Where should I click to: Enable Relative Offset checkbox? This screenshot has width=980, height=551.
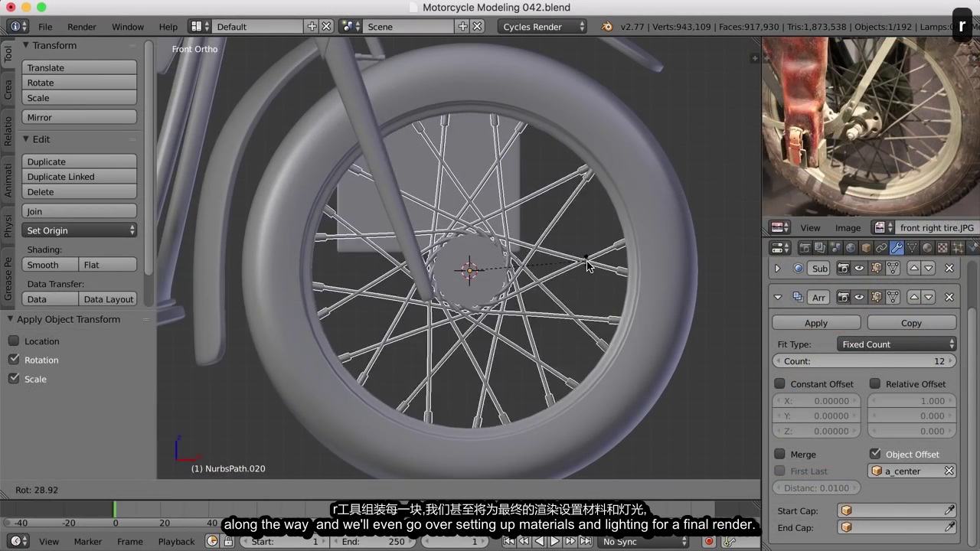[875, 383]
